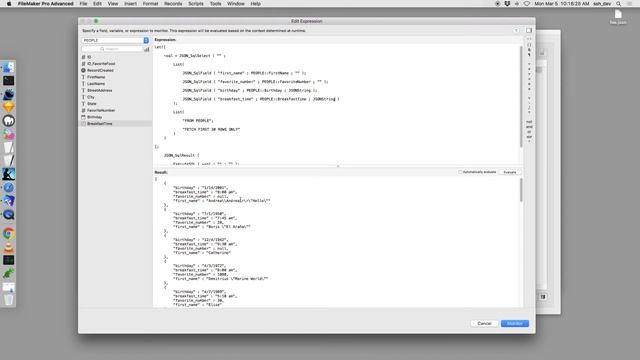
Task: Open the Edit menu
Action: [97, 4]
